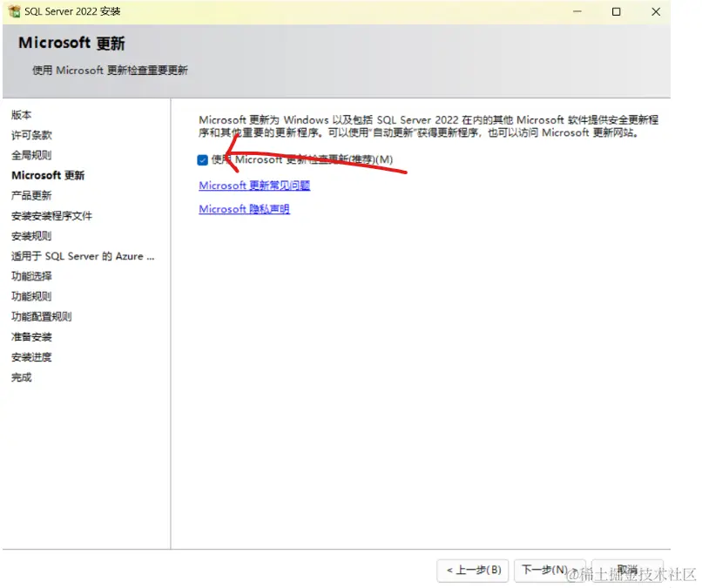Select the 功能选择 step in the sidebar

pos(31,276)
